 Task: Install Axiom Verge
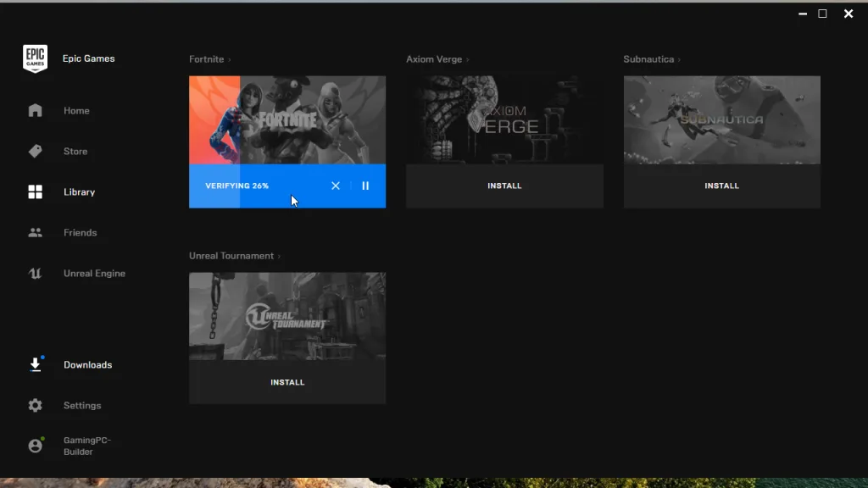(504, 186)
